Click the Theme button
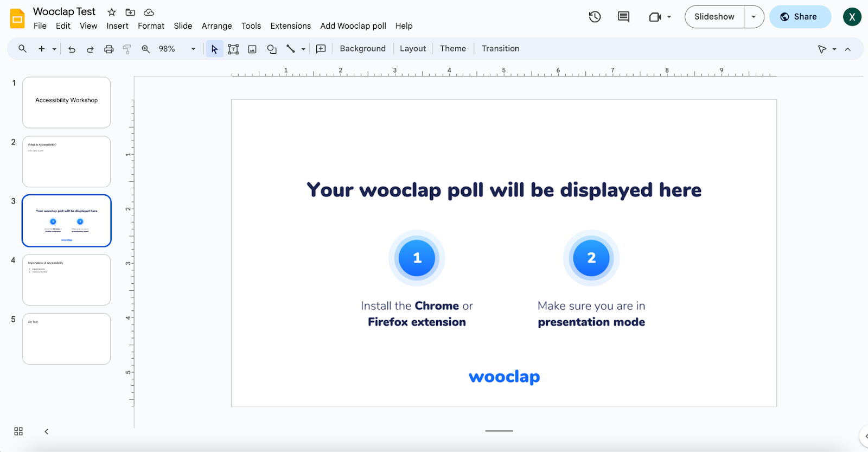 pyautogui.click(x=453, y=49)
